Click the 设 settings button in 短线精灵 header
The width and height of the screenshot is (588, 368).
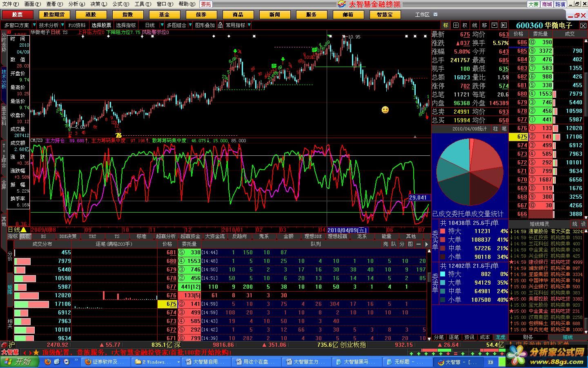click(583, 224)
